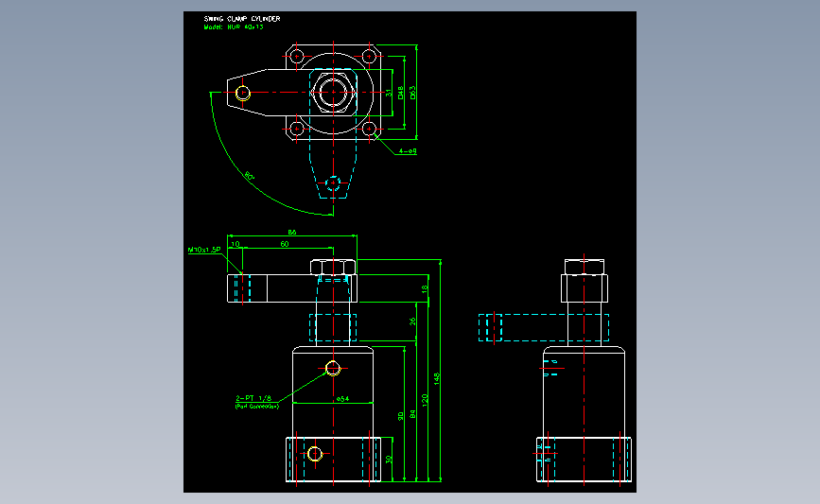Click the cyan dashed swung-arm hole in top view
Viewport: 820px width, 504px height.
pos(333,183)
